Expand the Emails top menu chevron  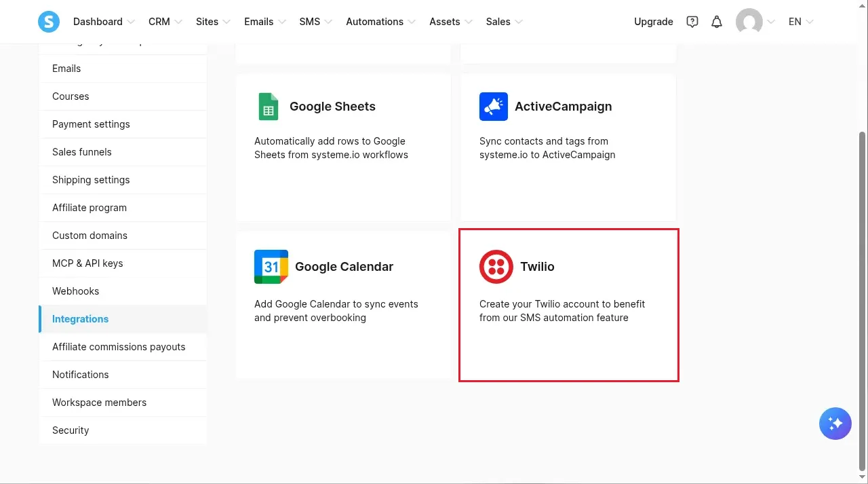tap(281, 22)
